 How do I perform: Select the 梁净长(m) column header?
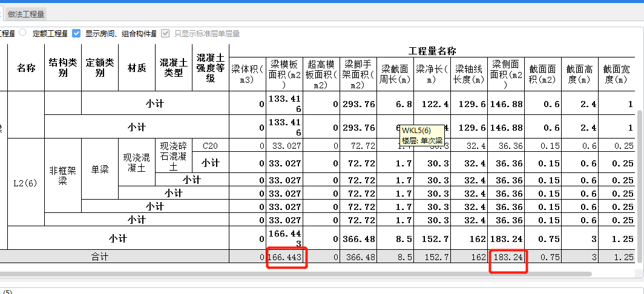tap(433, 74)
